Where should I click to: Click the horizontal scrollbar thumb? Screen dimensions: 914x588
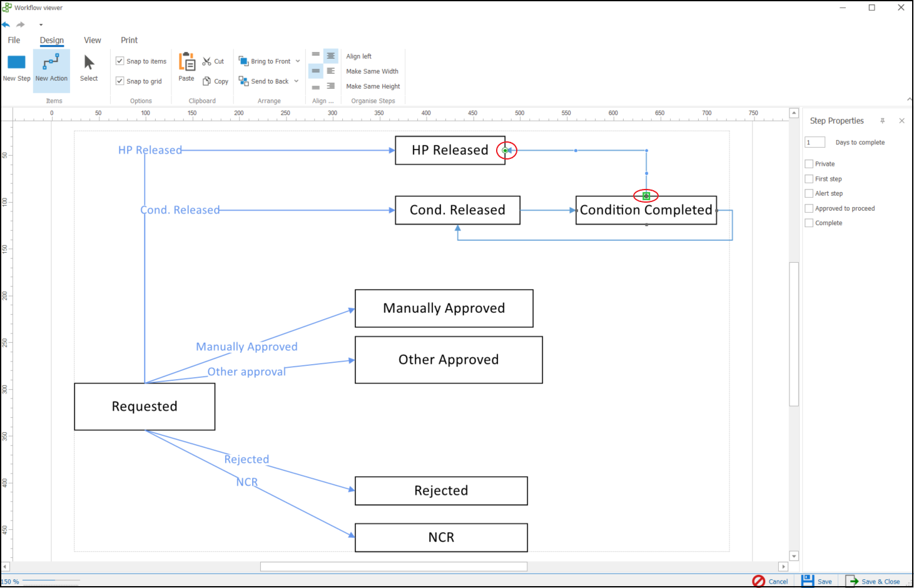click(x=394, y=567)
